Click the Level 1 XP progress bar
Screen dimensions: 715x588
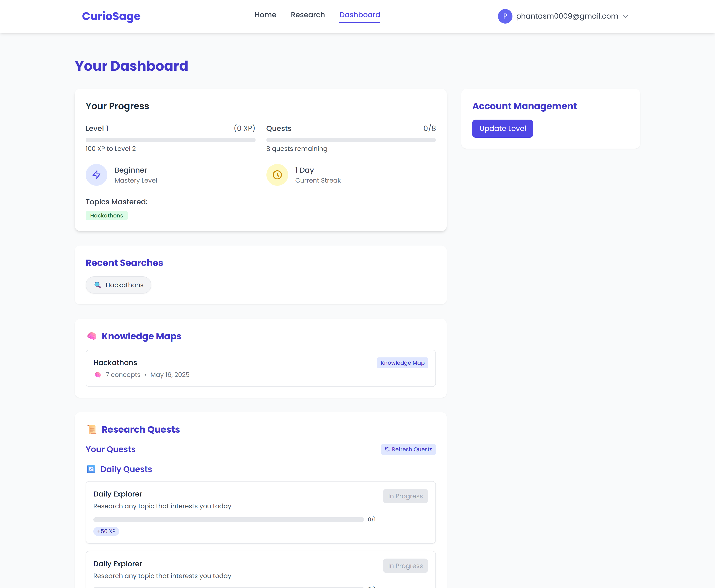pyautogui.click(x=170, y=140)
